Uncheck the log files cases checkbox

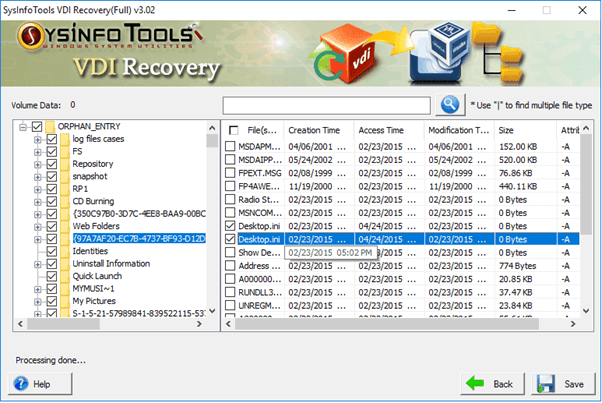(x=52, y=139)
